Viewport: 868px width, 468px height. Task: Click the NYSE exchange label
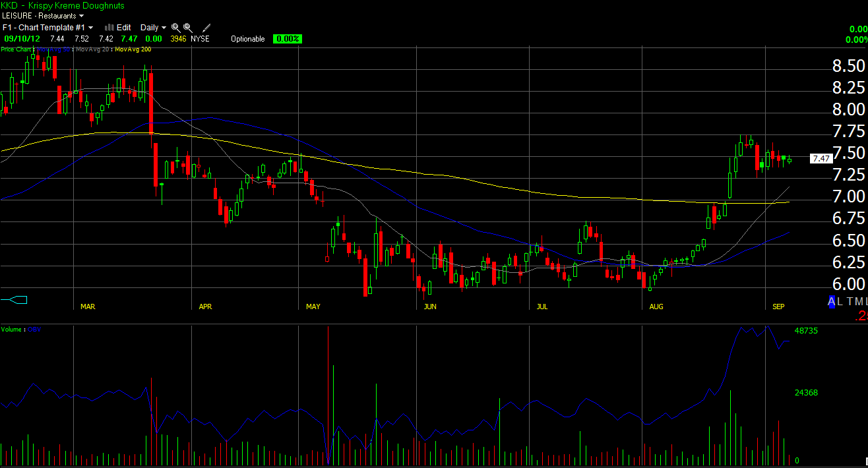pyautogui.click(x=200, y=39)
